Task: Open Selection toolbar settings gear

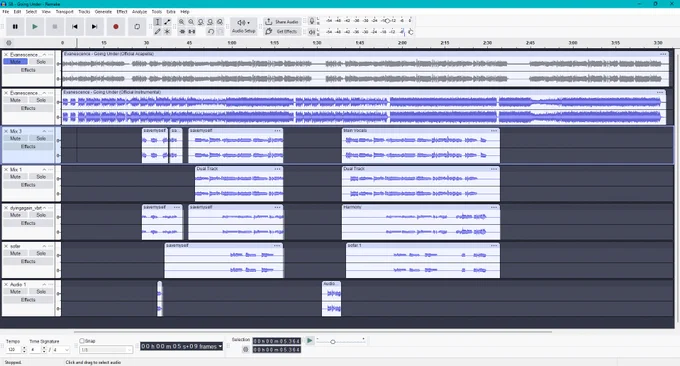Action: (245, 350)
